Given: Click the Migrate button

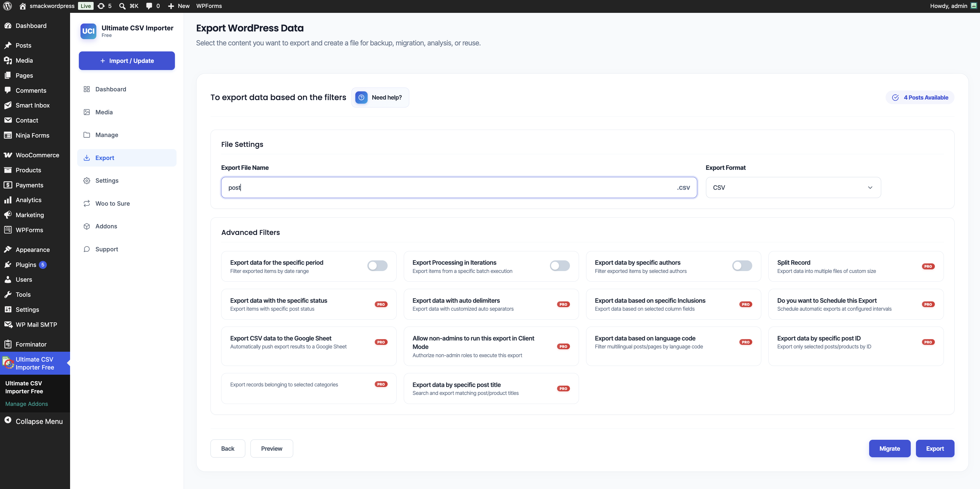Looking at the screenshot, I should pyautogui.click(x=889, y=448).
